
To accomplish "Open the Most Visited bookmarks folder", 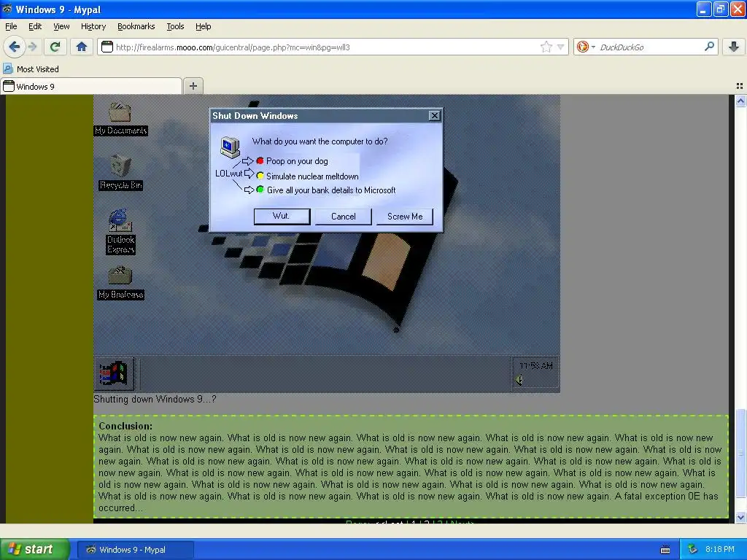I will [31, 69].
